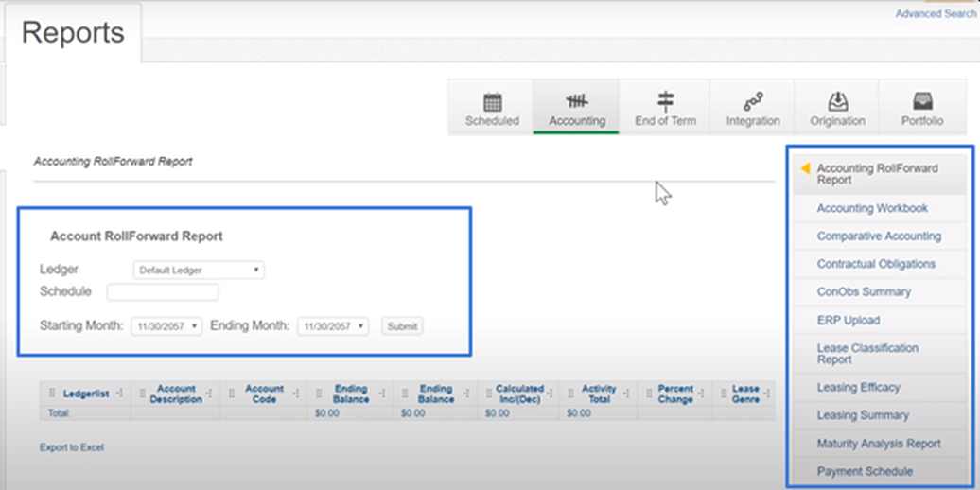Click the Schedule text field
The width and height of the screenshot is (980, 490).
point(163,292)
